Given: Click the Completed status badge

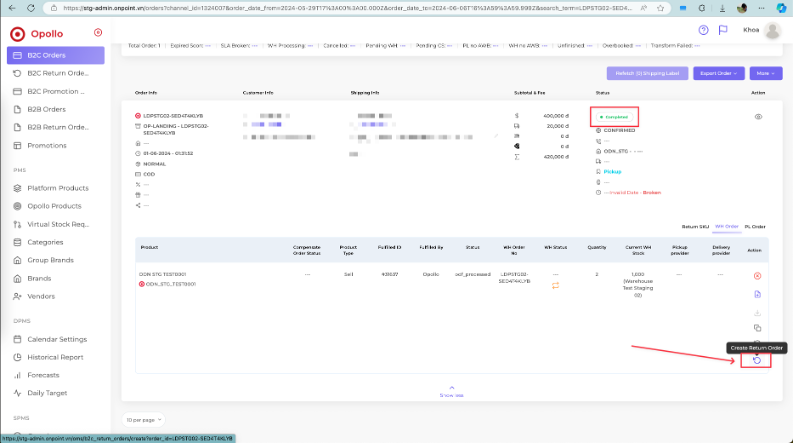Looking at the screenshot, I should coord(614,117).
